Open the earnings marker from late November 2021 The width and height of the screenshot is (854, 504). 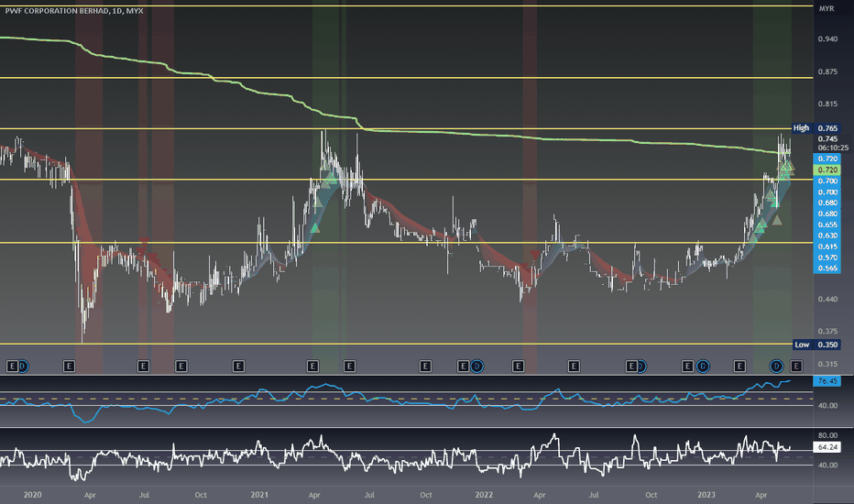pos(463,367)
